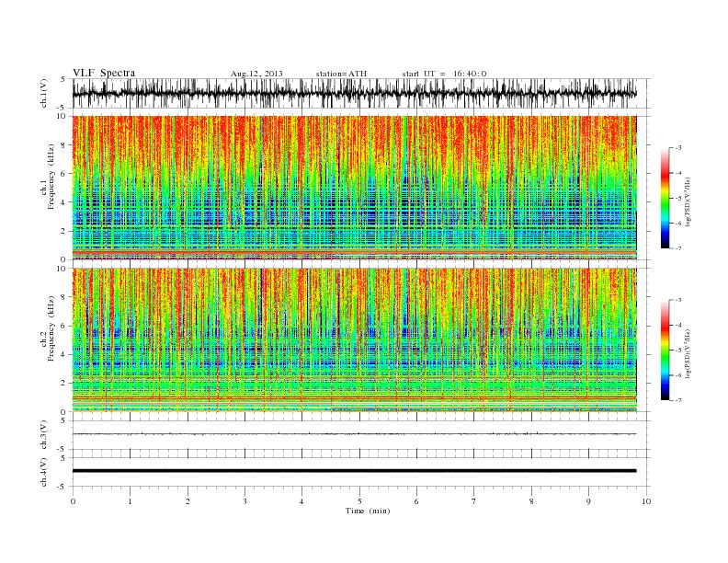Image resolution: width=728 pixels, height=563 pixels.
Task: Click the ch.1 voltage waveform trace
Action: click(x=354, y=93)
